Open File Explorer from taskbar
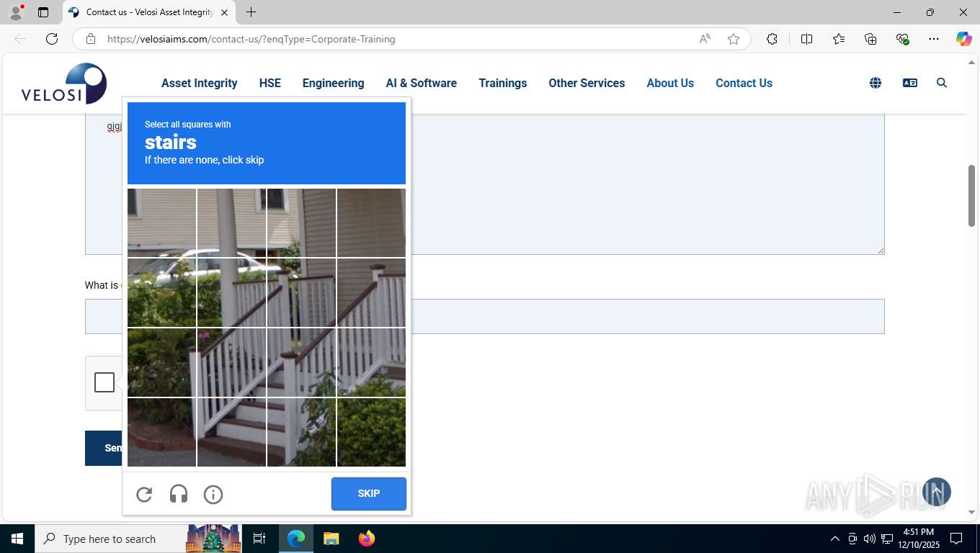The image size is (980, 553). click(x=331, y=539)
